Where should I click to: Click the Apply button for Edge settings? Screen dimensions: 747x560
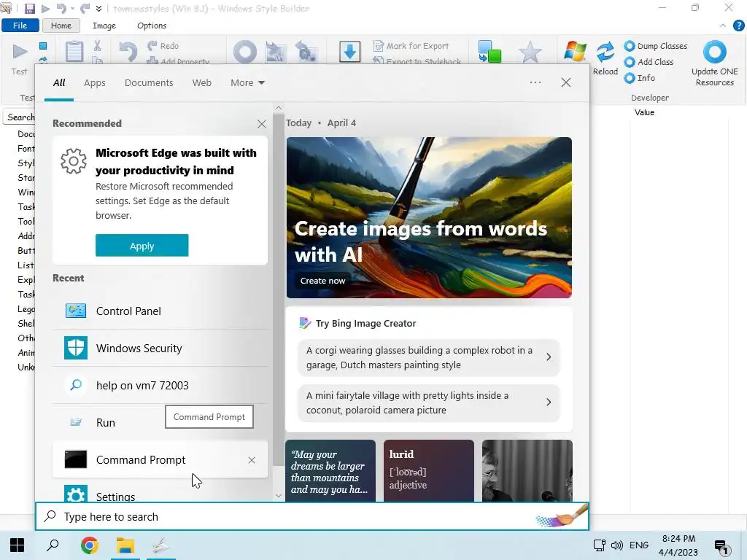pyautogui.click(x=142, y=245)
